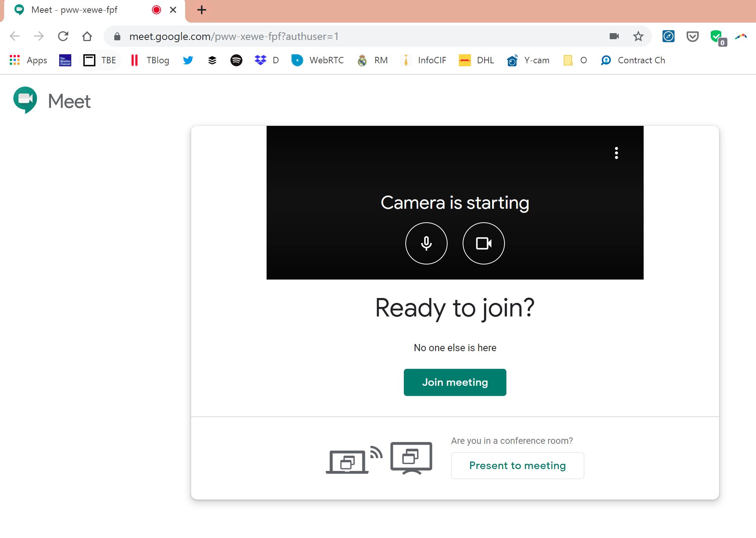Open the Buffer bookmark icon
The width and height of the screenshot is (756, 538).
coord(212,60)
